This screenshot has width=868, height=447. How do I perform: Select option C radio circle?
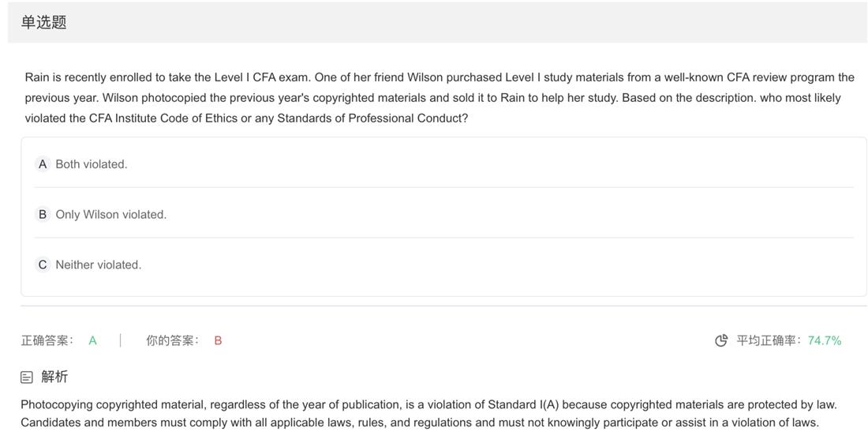coord(43,265)
